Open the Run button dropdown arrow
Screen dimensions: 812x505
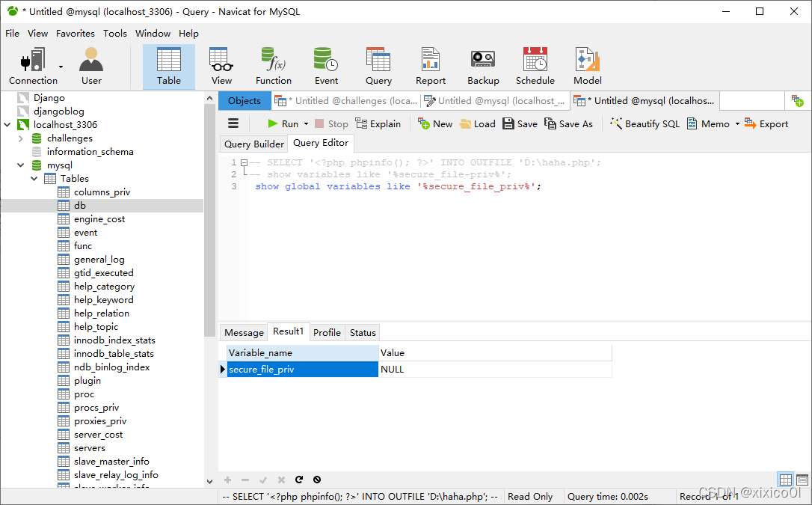(x=306, y=123)
